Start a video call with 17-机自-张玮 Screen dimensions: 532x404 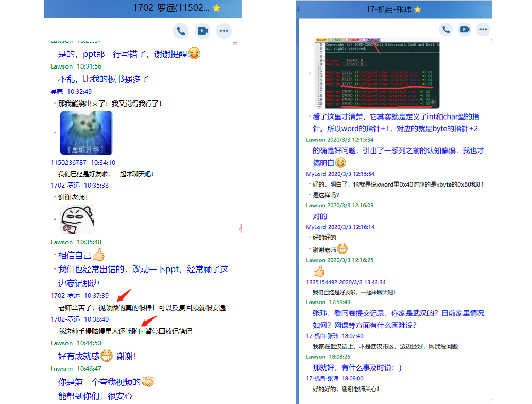[465, 29]
